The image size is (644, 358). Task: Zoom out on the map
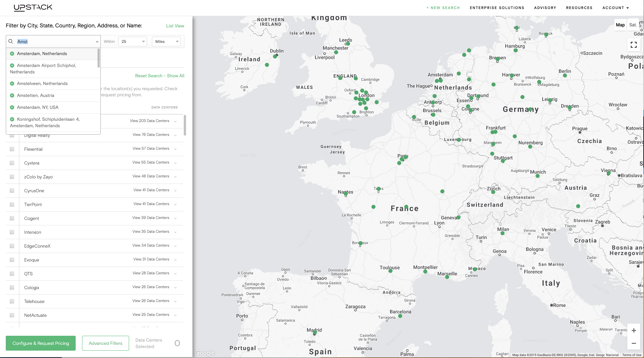point(633,343)
